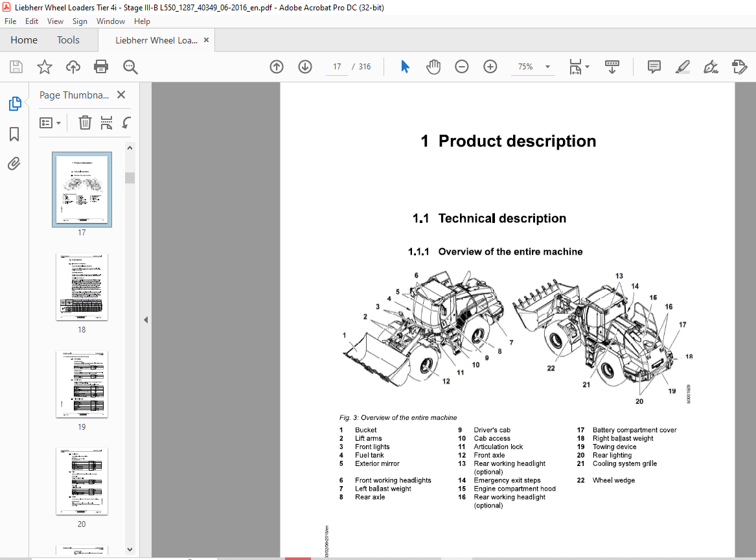This screenshot has height=560, width=756.
Task: Open fit page options icon
Action: coord(576,67)
